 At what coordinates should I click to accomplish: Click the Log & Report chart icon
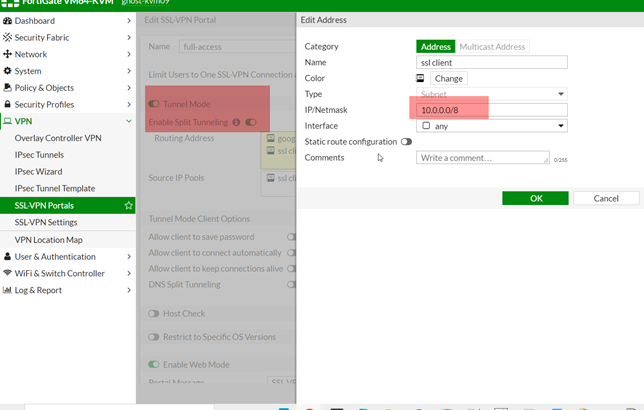click(x=8, y=290)
